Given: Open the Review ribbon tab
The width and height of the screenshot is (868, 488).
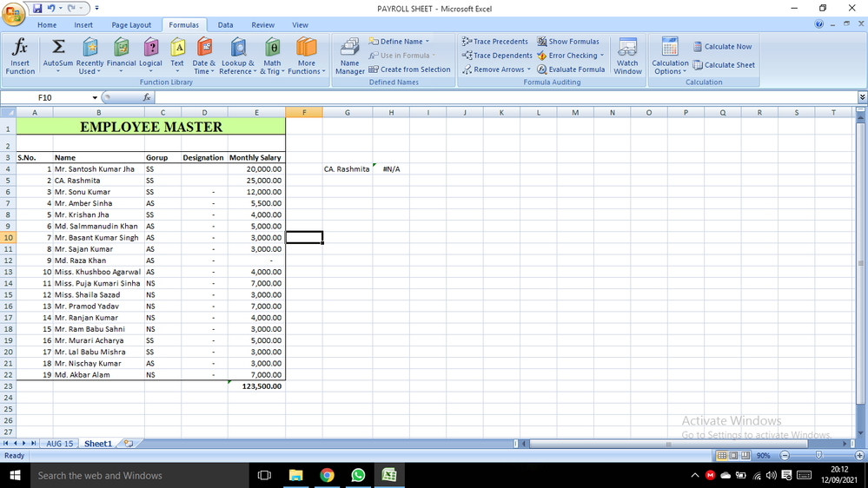Looking at the screenshot, I should (263, 25).
